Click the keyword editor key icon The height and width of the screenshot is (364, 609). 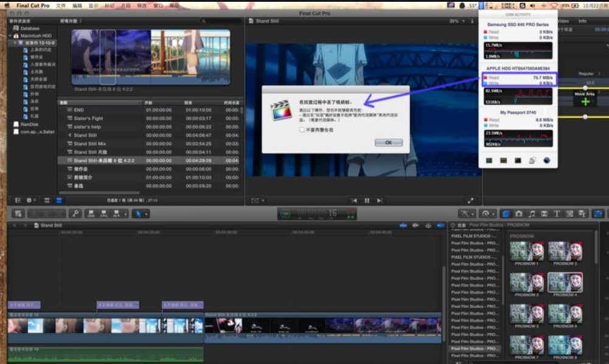75,213
